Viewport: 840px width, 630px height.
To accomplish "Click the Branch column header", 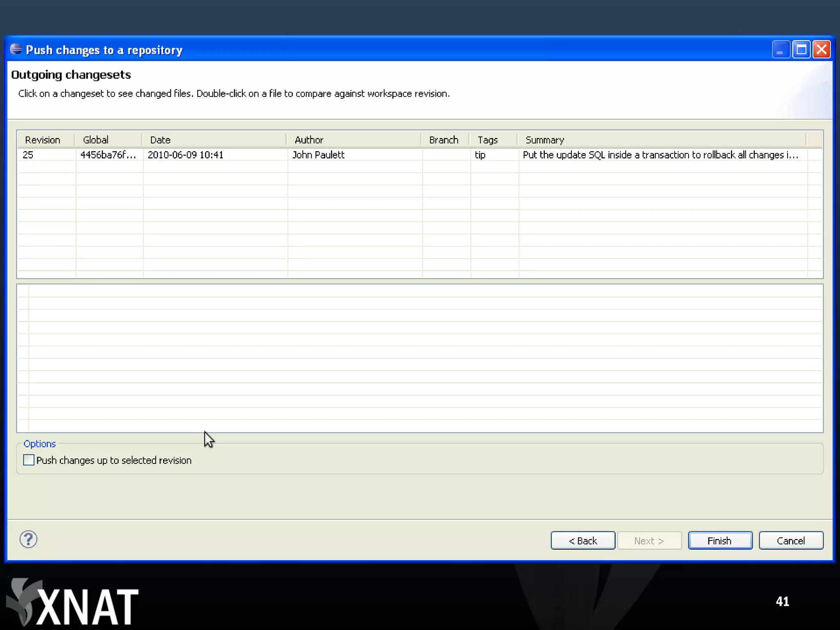I will [x=443, y=140].
